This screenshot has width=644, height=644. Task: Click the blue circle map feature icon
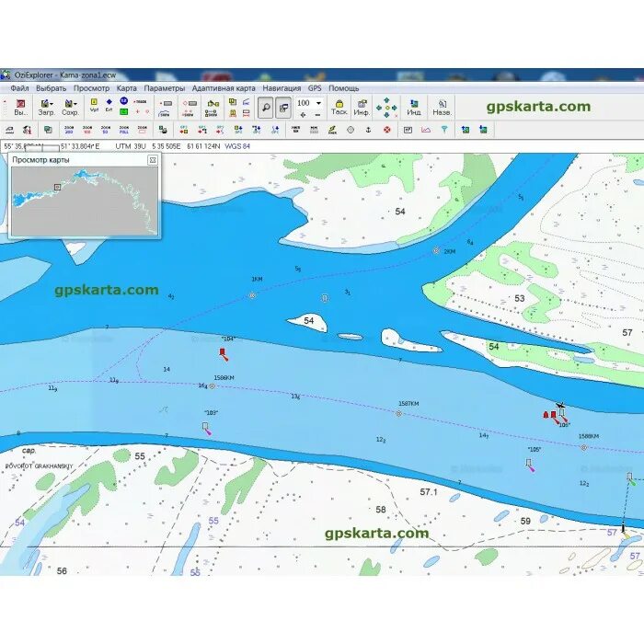123,101
